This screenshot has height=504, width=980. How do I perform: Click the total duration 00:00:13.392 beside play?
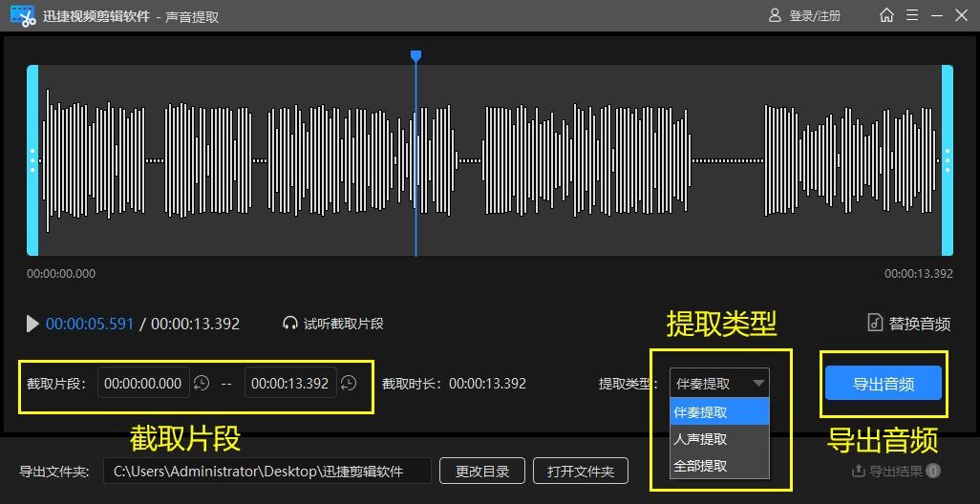[x=195, y=325]
